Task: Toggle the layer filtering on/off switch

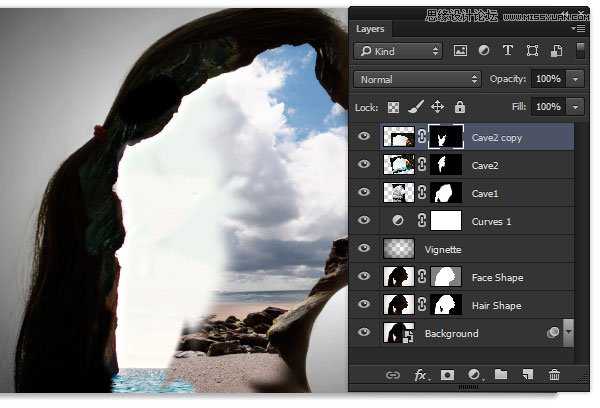Action: 580,51
